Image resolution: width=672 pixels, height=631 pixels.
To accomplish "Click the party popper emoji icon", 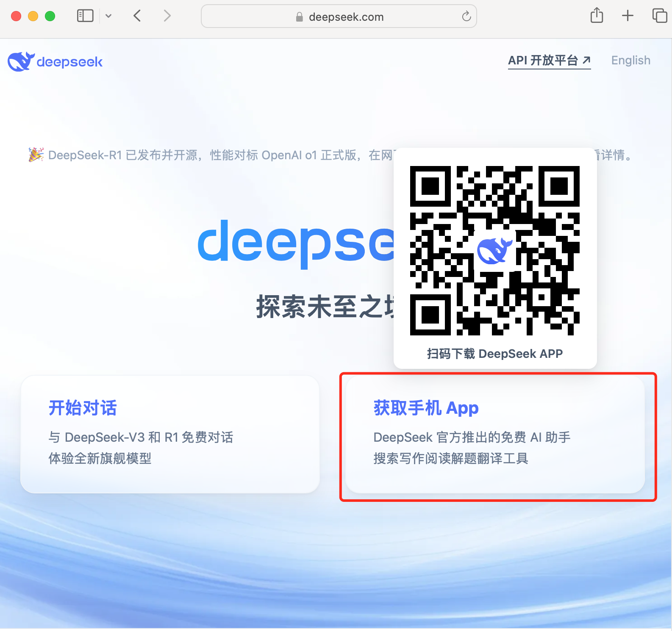I will [x=36, y=155].
